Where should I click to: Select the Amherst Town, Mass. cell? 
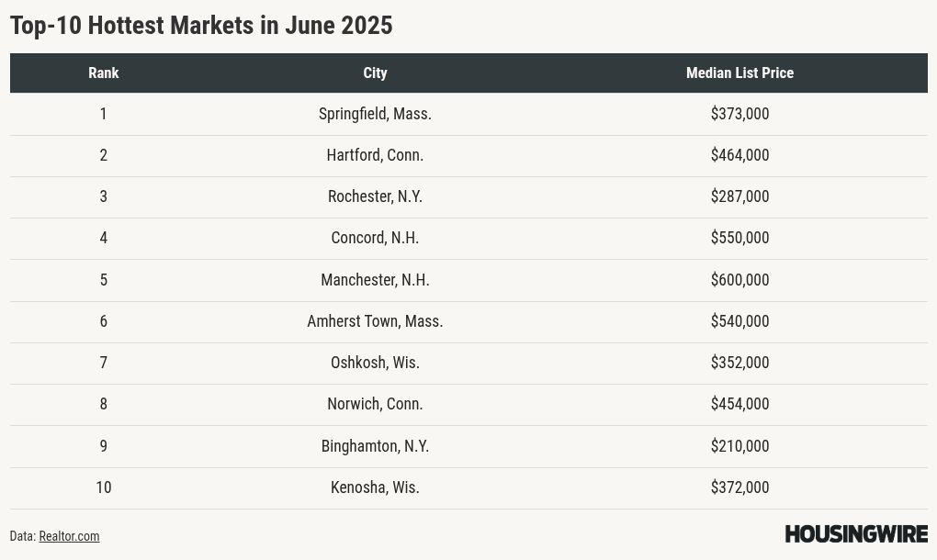click(375, 321)
